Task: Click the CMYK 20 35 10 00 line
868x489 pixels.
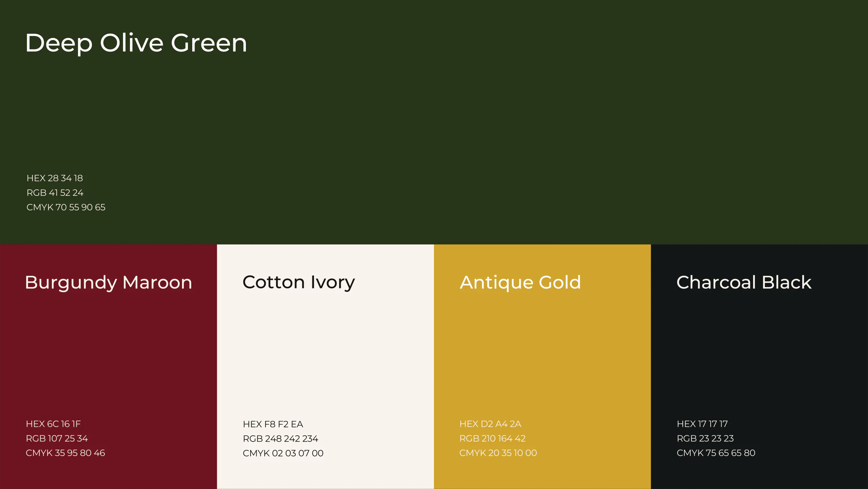Action: click(498, 453)
